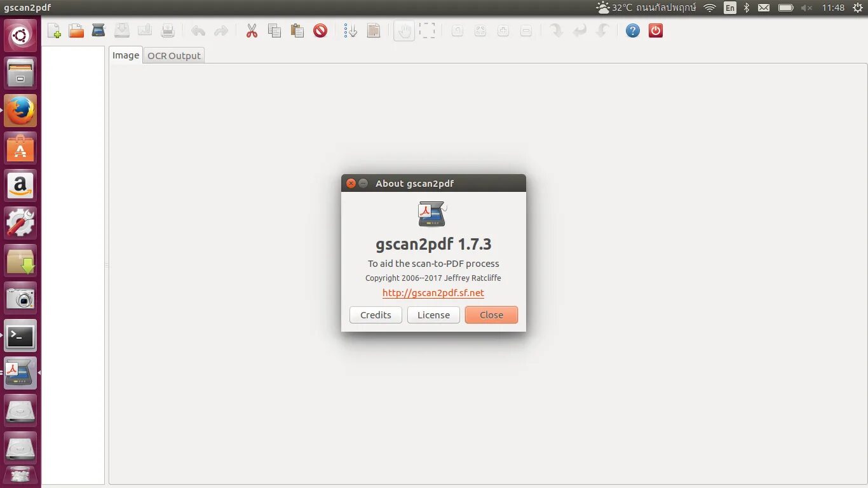Open the mail envelope indicator
The image size is (868, 488).
click(x=764, y=8)
